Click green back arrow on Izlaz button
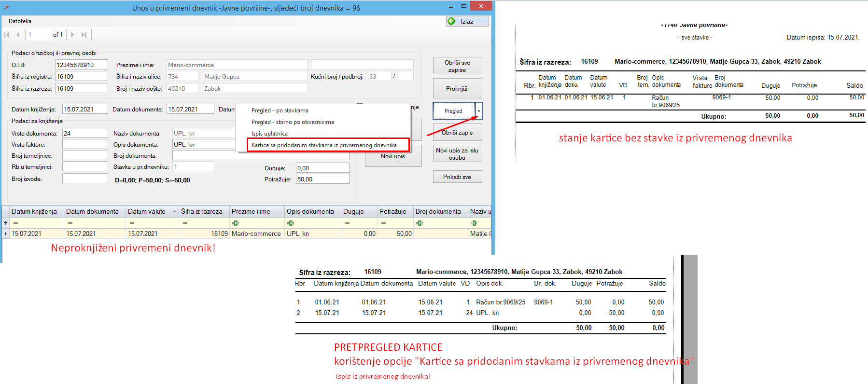868x384 pixels. (451, 21)
